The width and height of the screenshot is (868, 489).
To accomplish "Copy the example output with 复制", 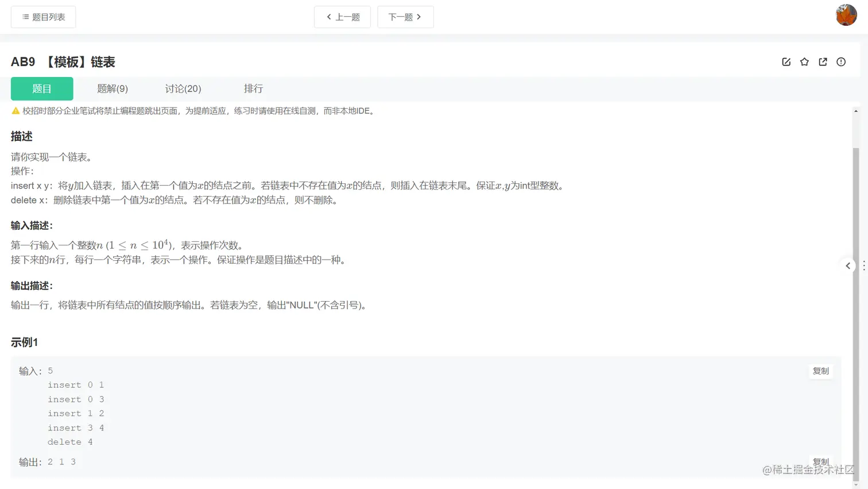I will pos(821,461).
